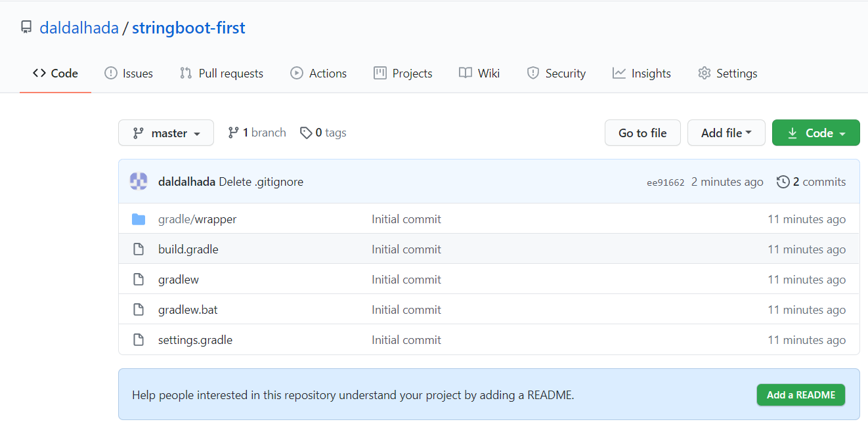
Task: Click the Go to file button
Action: tap(643, 133)
